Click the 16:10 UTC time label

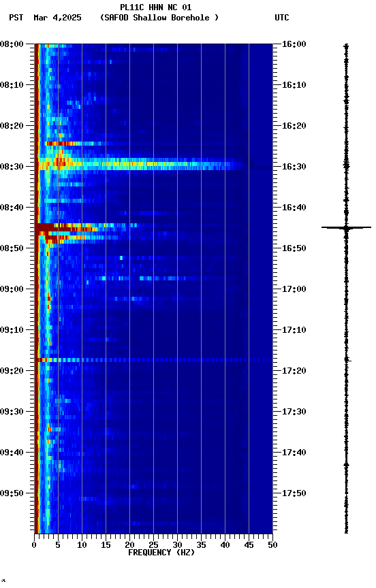click(x=294, y=85)
